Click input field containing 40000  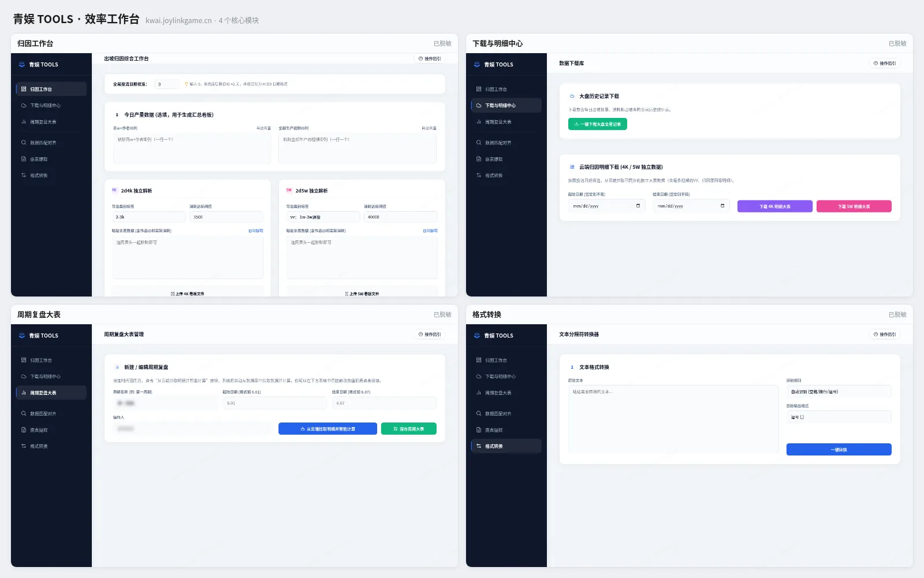click(401, 217)
